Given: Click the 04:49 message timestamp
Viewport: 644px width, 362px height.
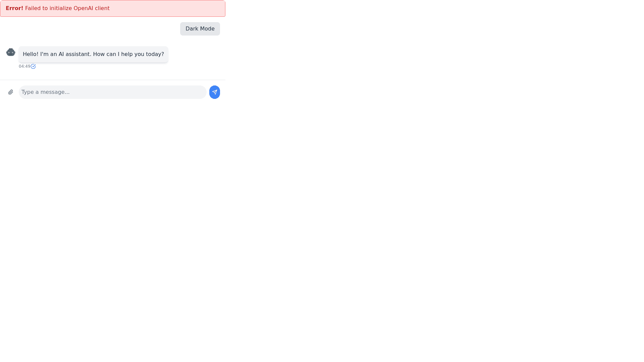Looking at the screenshot, I should (x=24, y=66).
